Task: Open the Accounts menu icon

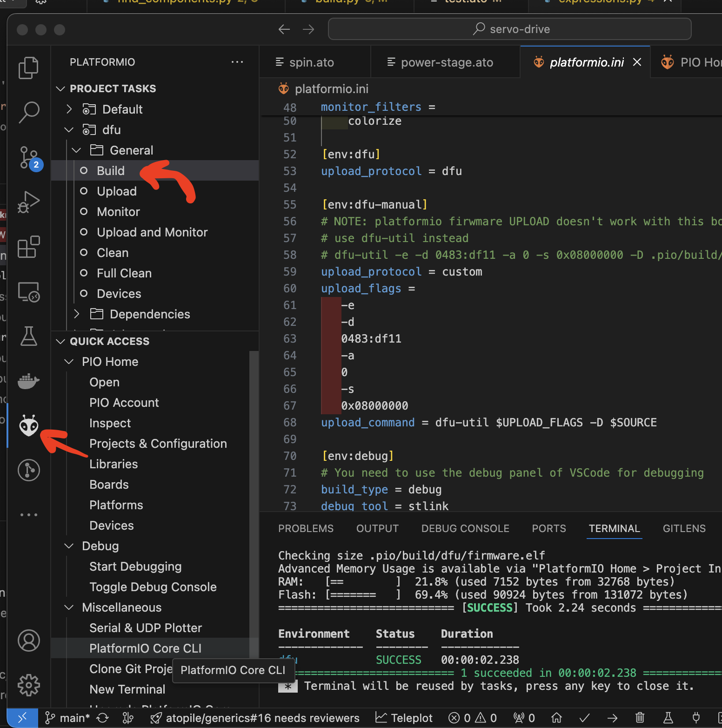Action: click(x=29, y=640)
